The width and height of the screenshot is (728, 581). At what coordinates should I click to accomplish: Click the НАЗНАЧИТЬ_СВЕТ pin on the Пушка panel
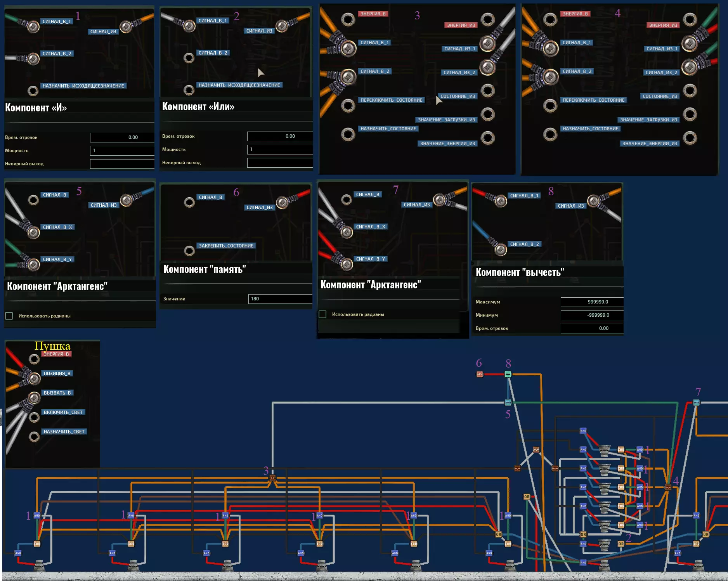click(x=35, y=437)
